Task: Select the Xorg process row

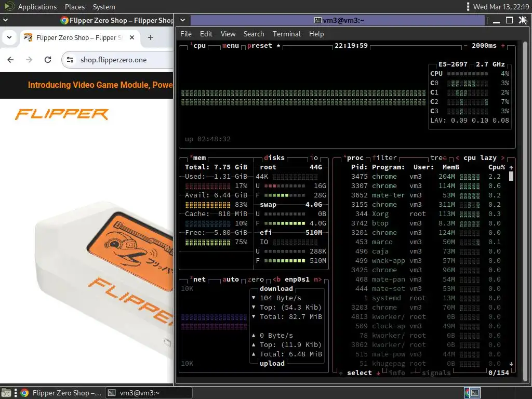Action: point(426,214)
